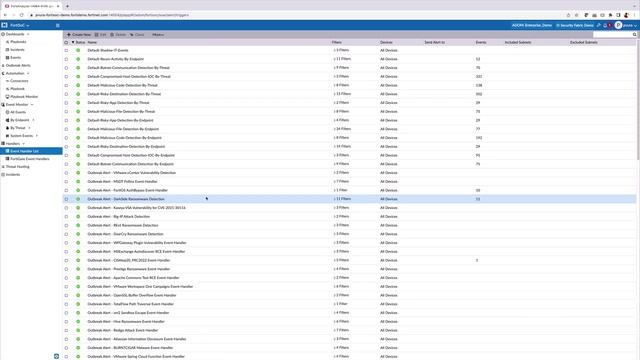Toggle the sidebar hamburger menu icon
This screenshot has height=360, width=640.
(58, 25)
